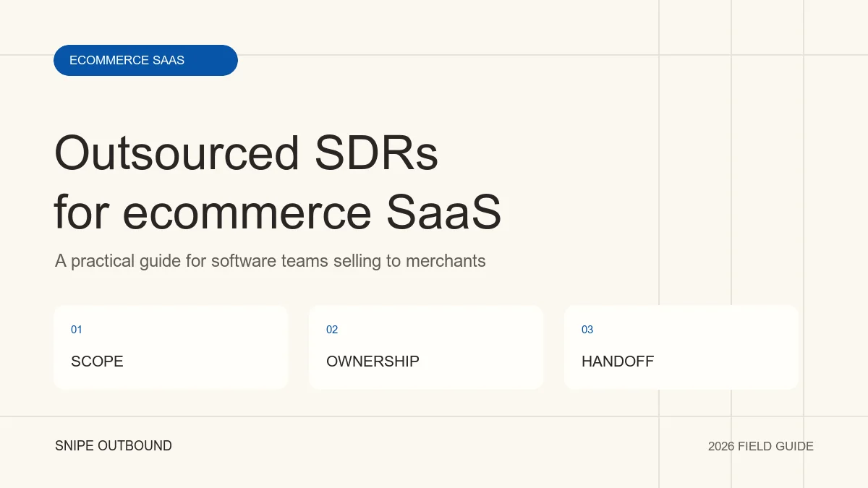
Task: Click the ECOMMERCE SAAS blue pill badge
Action: [x=145, y=60]
